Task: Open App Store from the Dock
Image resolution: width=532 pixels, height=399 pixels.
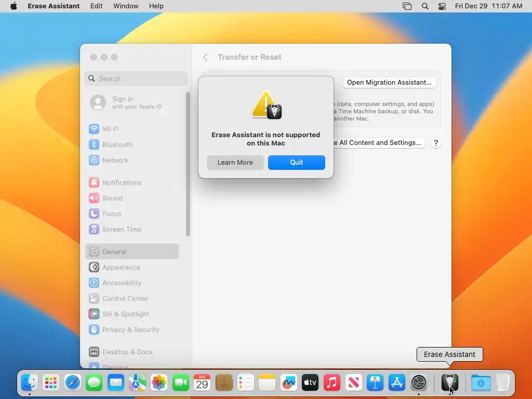Action: 396,383
